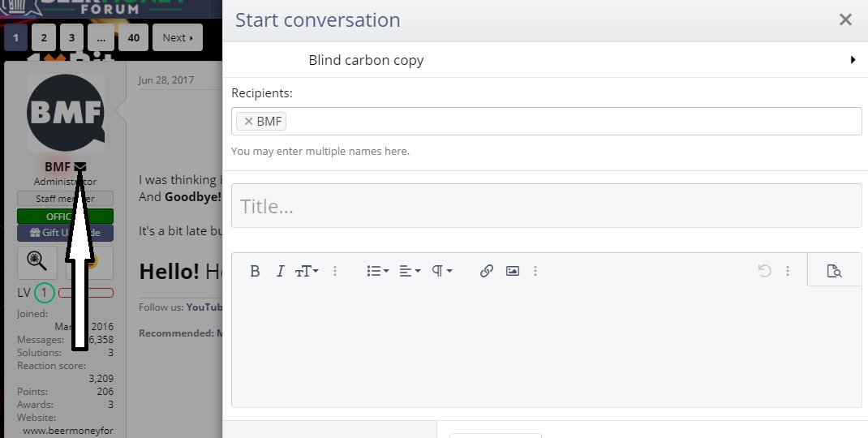Click the envelope icon next to BMF
The height and width of the screenshot is (438, 868).
click(80, 166)
